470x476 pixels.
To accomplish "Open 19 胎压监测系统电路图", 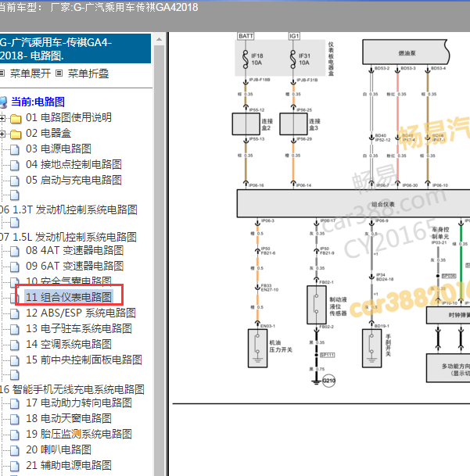I will pyautogui.click(x=79, y=434).
